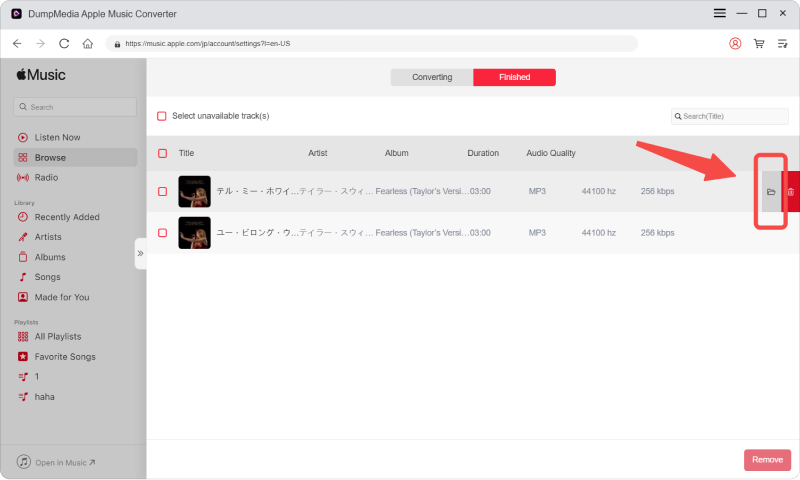800x480 pixels.
Task: Open the haha playlist
Action: click(75, 397)
